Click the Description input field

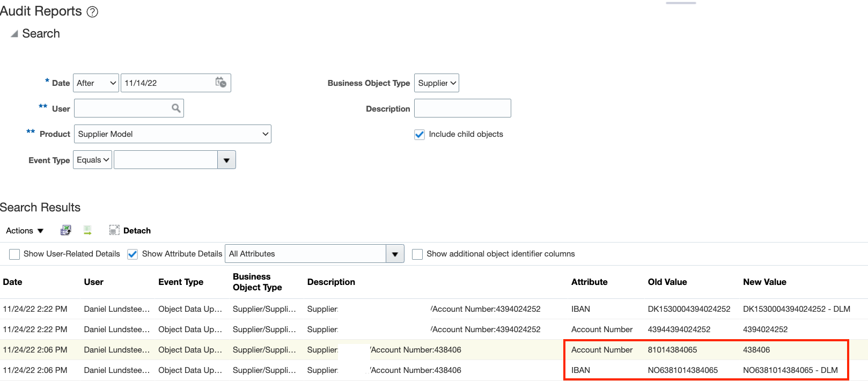(x=462, y=108)
